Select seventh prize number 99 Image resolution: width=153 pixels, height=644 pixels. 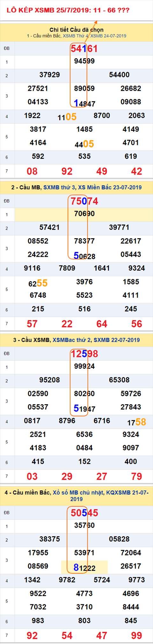136,636
